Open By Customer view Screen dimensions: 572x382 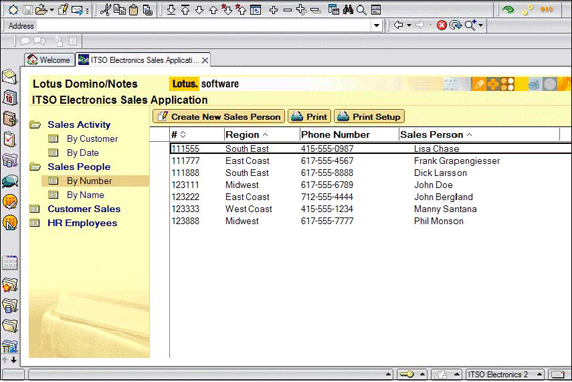coord(92,139)
